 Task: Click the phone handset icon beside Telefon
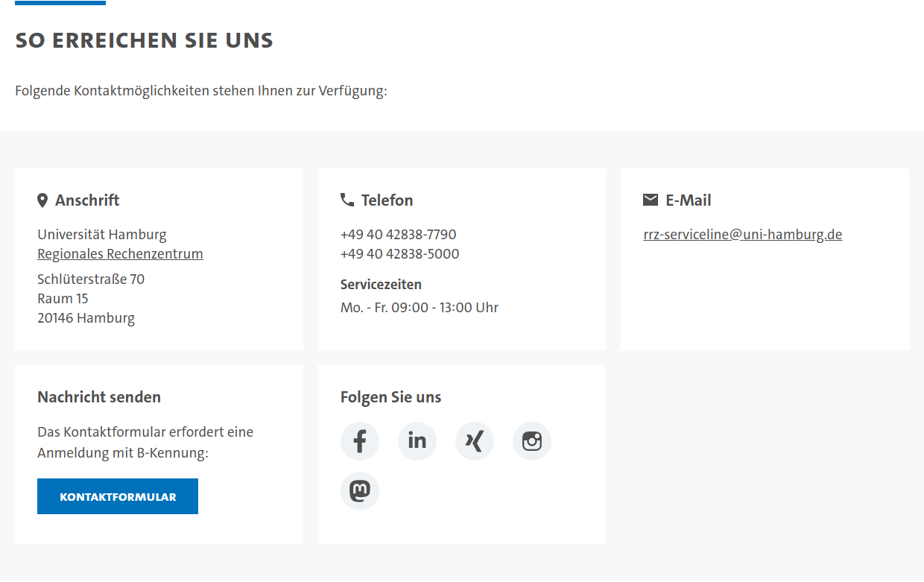(347, 200)
